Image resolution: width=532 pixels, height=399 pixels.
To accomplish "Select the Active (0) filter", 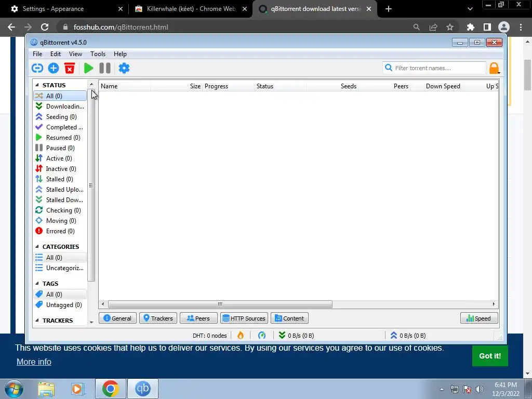I will (x=60, y=158).
